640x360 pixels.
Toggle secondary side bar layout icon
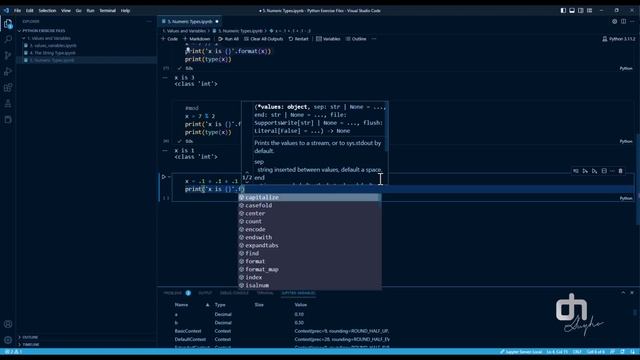(x=580, y=11)
